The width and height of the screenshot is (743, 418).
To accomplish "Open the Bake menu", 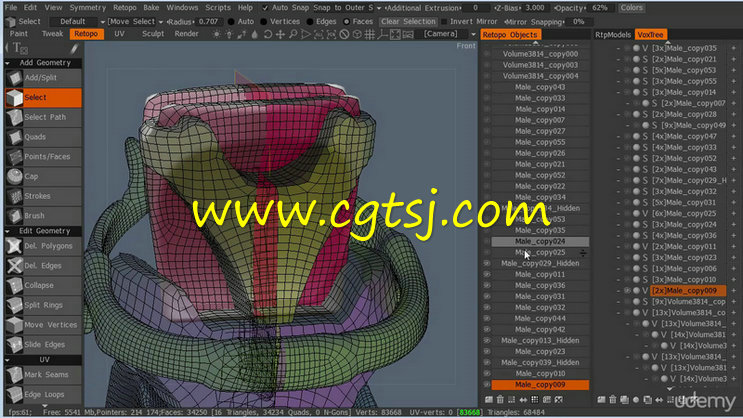I will (151, 8).
